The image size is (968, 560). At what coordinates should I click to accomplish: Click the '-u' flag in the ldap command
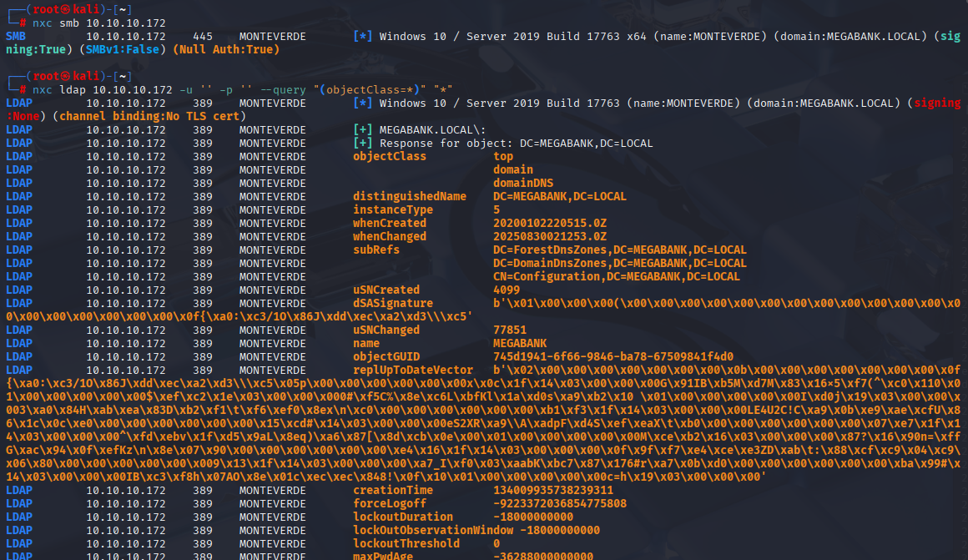tap(186, 89)
